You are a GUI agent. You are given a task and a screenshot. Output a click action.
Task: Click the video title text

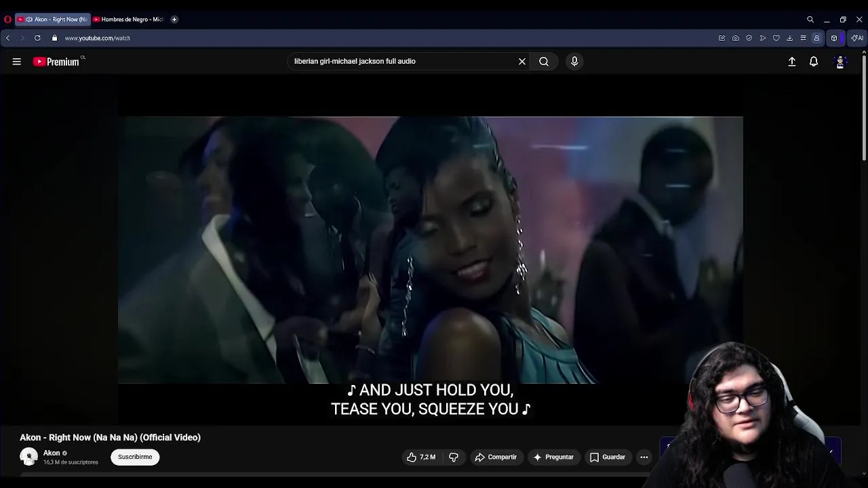(110, 437)
